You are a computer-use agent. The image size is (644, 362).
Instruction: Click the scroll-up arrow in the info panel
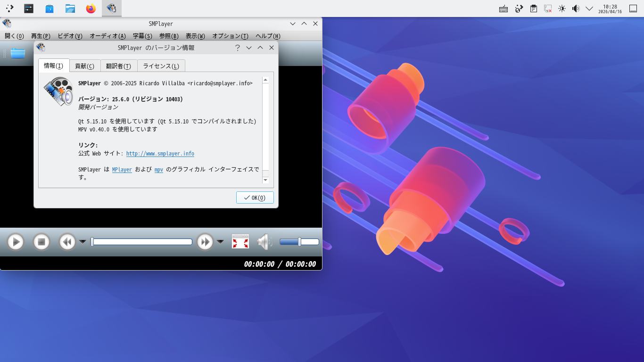click(x=265, y=80)
